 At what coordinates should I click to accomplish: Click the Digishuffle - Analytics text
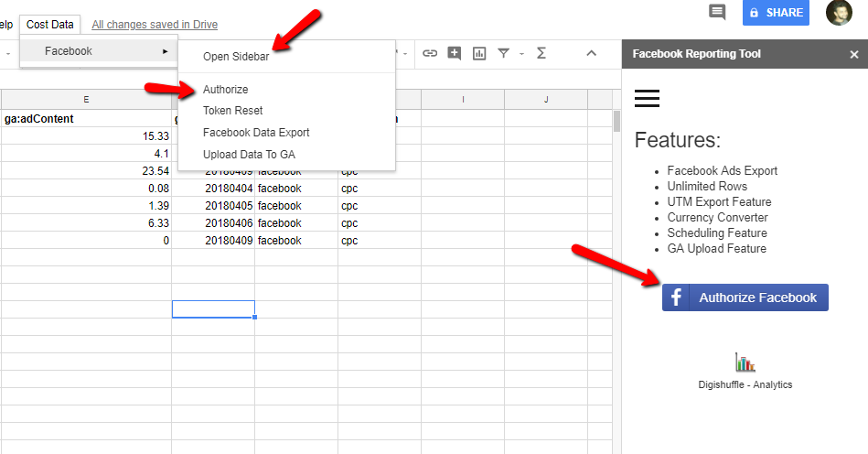(745, 384)
